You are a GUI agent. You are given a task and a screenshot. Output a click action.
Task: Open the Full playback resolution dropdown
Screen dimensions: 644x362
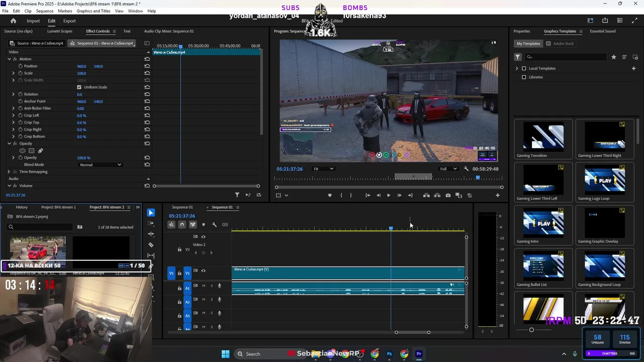coord(448,169)
